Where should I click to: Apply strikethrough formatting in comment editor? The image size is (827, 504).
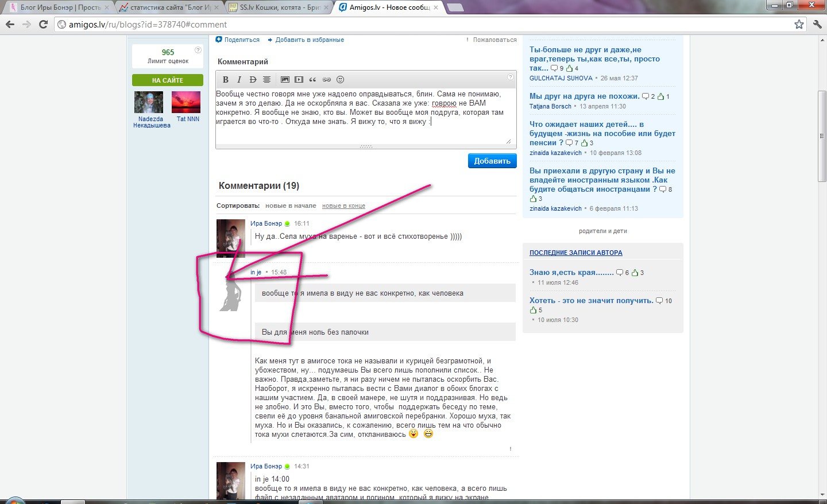pos(253,80)
